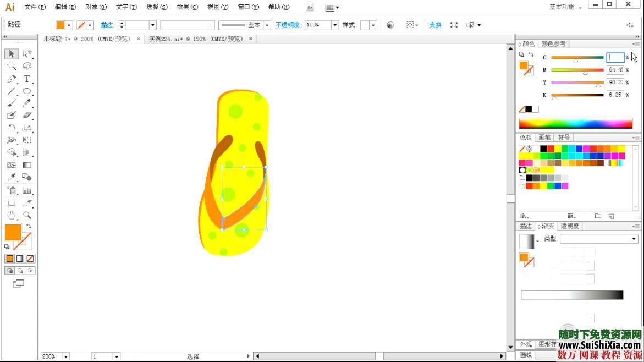Click the 不透明度 link
Screen dimensions: 644x362
pyautogui.click(x=288, y=25)
